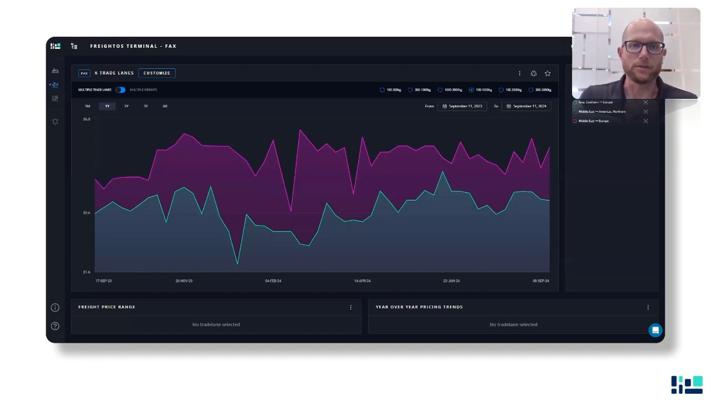Open the filter settings icon beside logo
This screenshot has height=400, width=711.
tap(74, 46)
